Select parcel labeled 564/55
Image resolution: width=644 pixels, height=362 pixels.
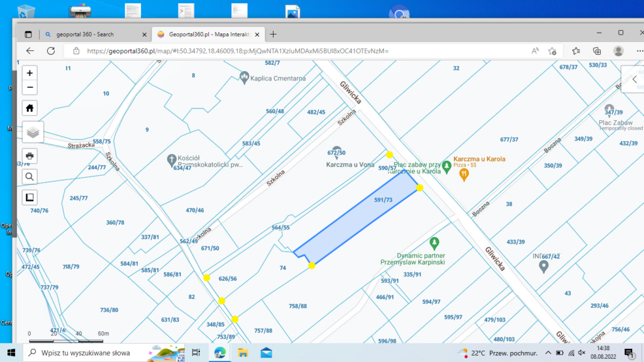click(x=280, y=228)
